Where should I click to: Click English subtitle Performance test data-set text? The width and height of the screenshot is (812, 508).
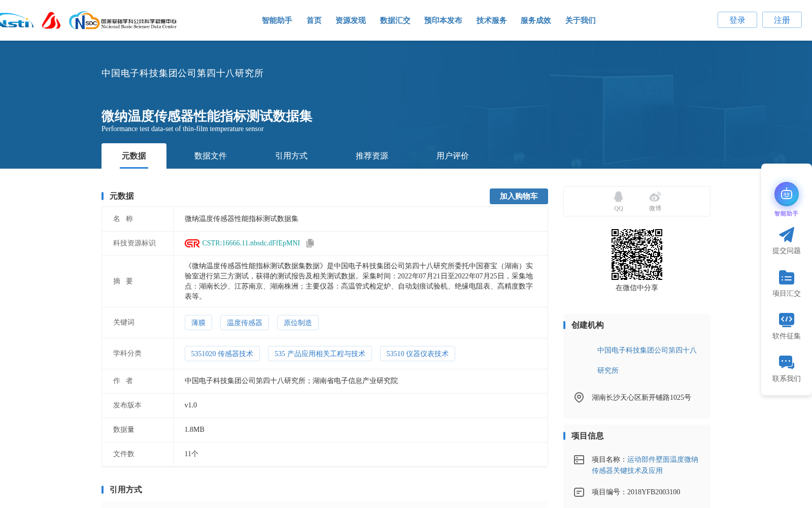coord(183,129)
